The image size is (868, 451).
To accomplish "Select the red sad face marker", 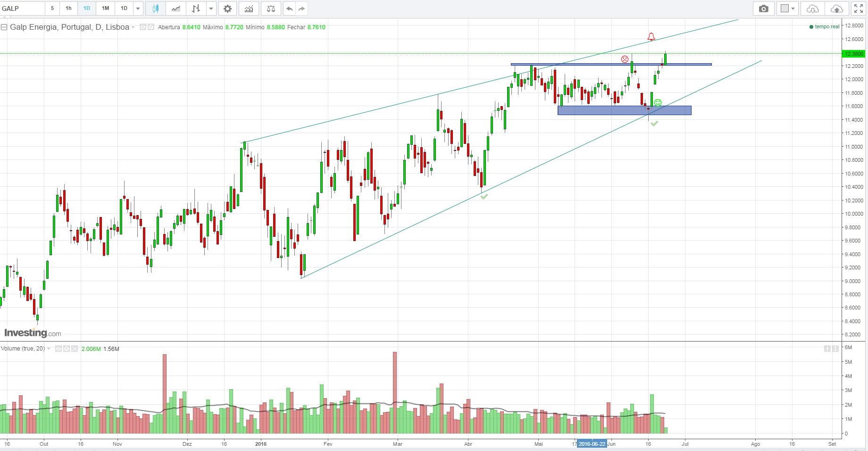I will click(625, 59).
